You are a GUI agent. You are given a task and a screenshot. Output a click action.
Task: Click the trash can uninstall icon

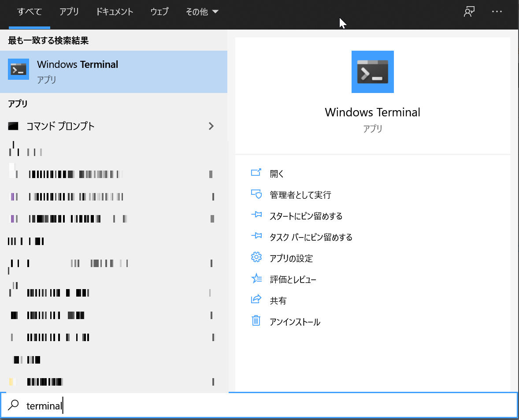click(x=256, y=321)
